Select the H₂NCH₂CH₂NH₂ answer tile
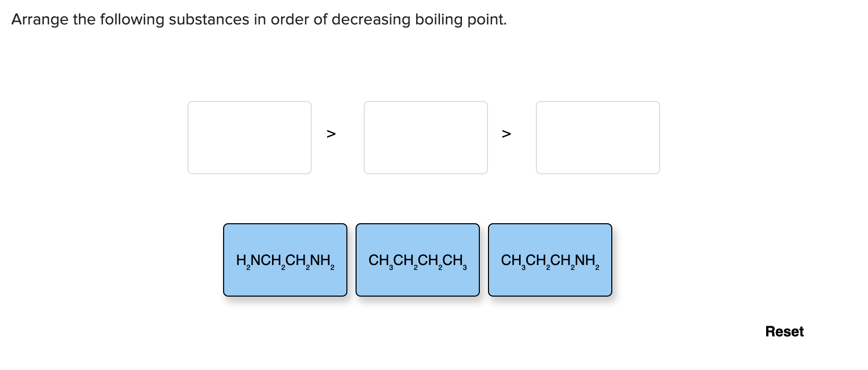The image size is (868, 370). (x=284, y=259)
